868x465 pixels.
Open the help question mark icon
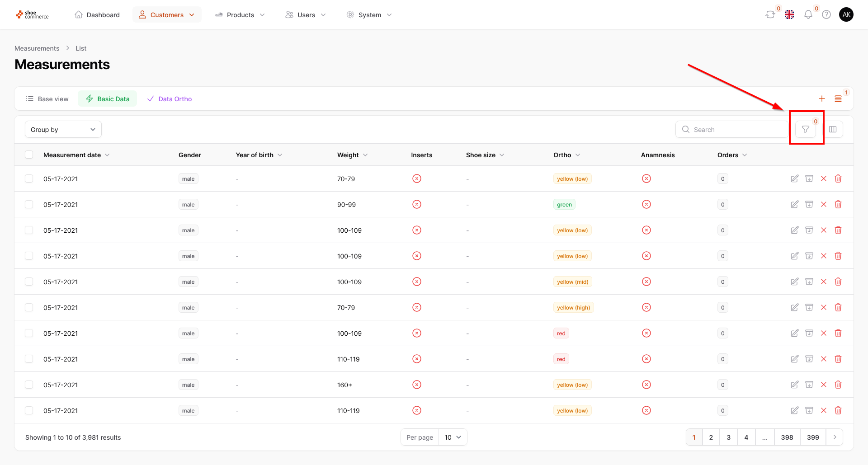point(826,15)
